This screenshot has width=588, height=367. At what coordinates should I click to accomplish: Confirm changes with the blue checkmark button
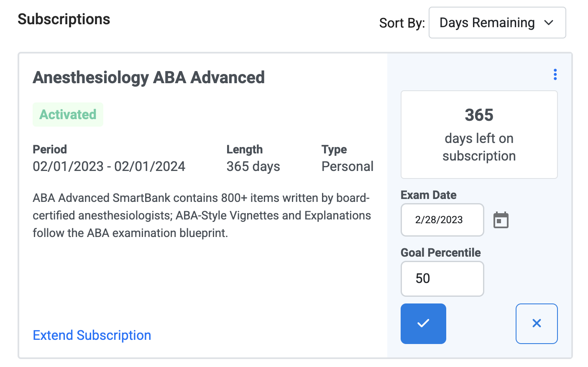click(423, 324)
